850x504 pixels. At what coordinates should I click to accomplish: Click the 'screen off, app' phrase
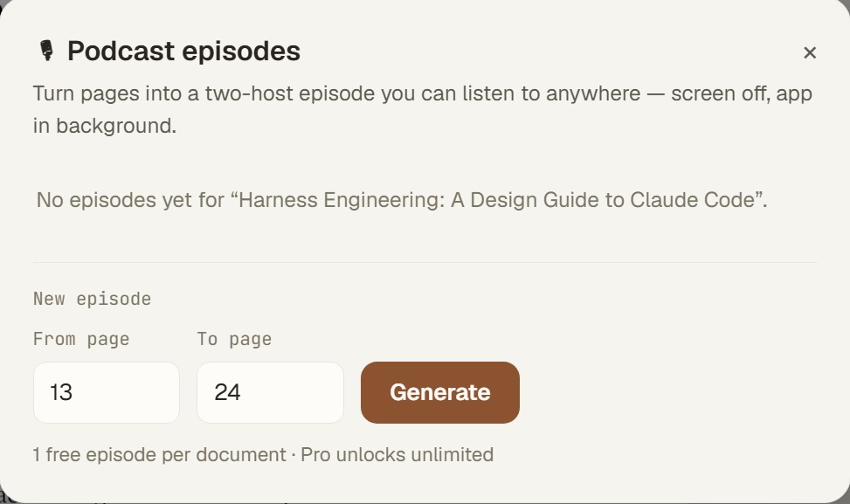(742, 93)
